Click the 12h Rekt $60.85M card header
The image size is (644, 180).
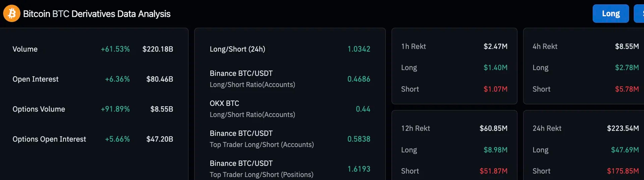tap(454, 128)
